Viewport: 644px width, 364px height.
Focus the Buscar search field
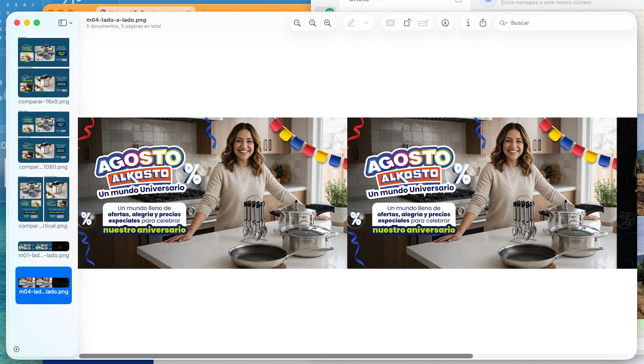[564, 23]
